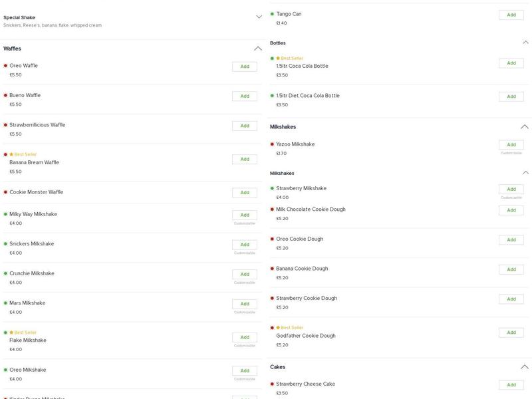Click the green dot beside Diet Coca Cola Bottle
The image size is (532, 399).
[x=272, y=96]
